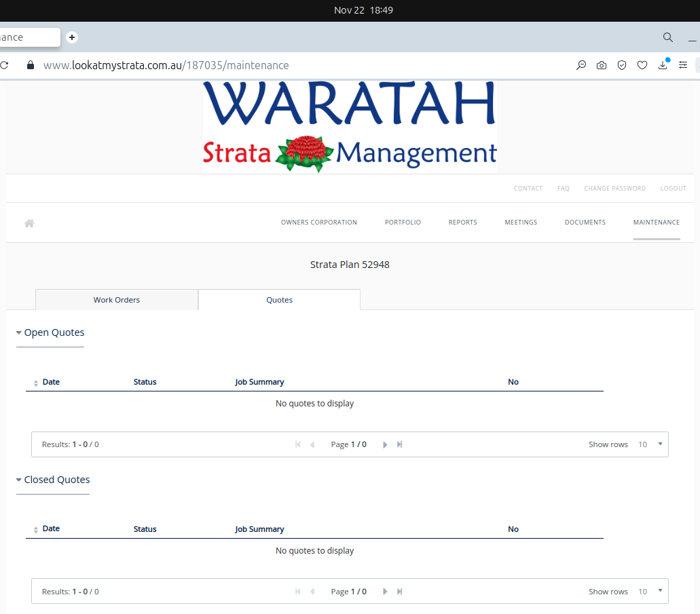Viewport: 700px width, 614px height.
Task: Open the FAQ link
Action: [563, 189]
